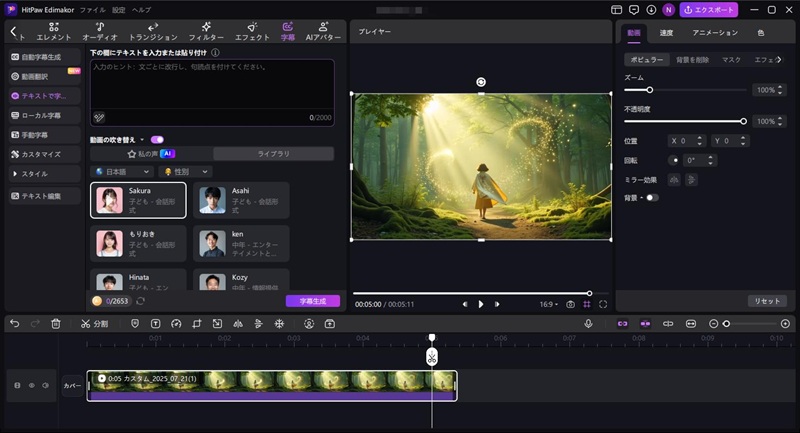Open the ファイル menu
Image resolution: width=800 pixels, height=433 pixels.
(92, 10)
